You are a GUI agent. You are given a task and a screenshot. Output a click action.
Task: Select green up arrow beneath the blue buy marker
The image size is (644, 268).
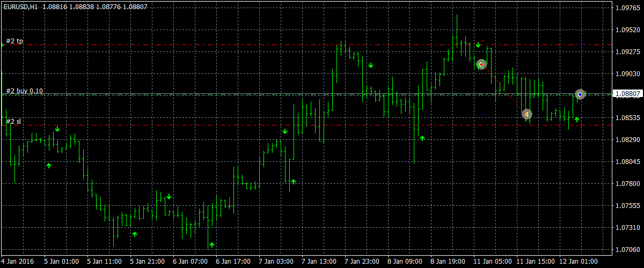[x=577, y=119]
